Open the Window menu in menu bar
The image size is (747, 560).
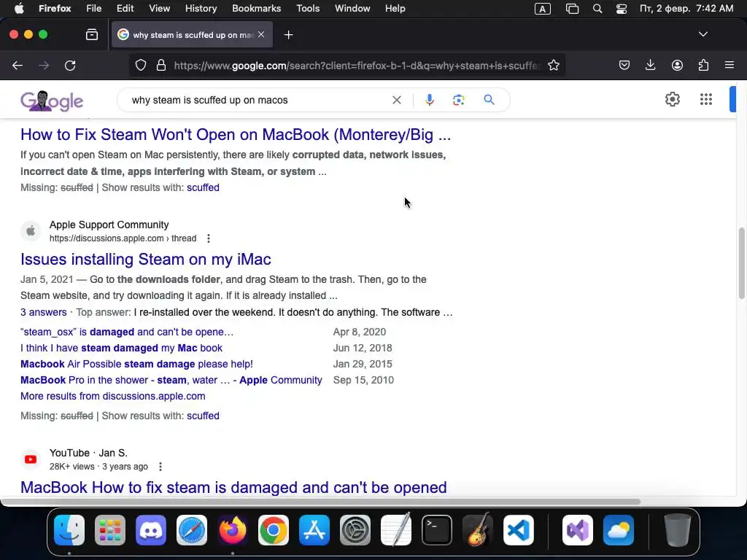click(x=352, y=9)
